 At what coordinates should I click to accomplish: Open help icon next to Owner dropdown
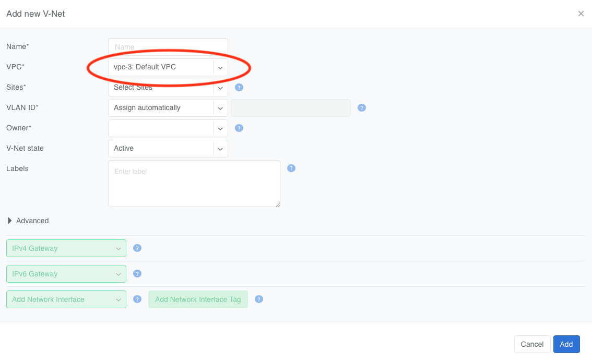pos(239,128)
